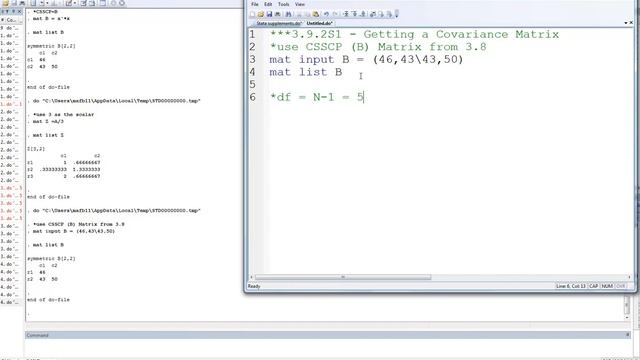Image resolution: width=640 pixels, height=360 pixels.
Task: Click the OVR status bar indicator
Action: 620,286
